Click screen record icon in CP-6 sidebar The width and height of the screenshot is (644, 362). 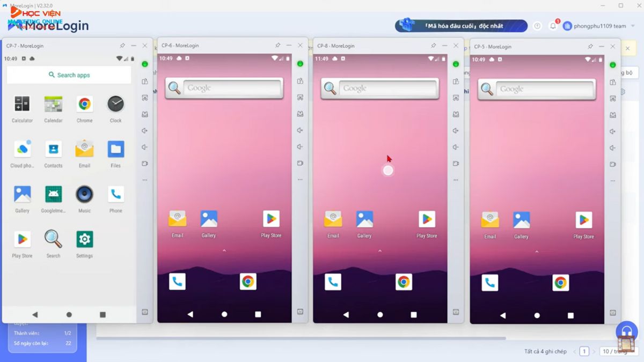[x=300, y=163]
